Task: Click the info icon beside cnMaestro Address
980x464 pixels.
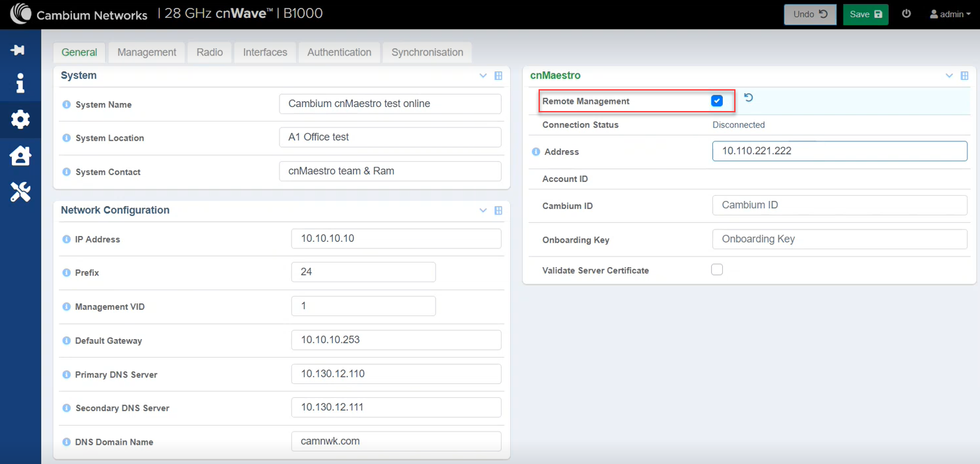Action: [536, 152]
